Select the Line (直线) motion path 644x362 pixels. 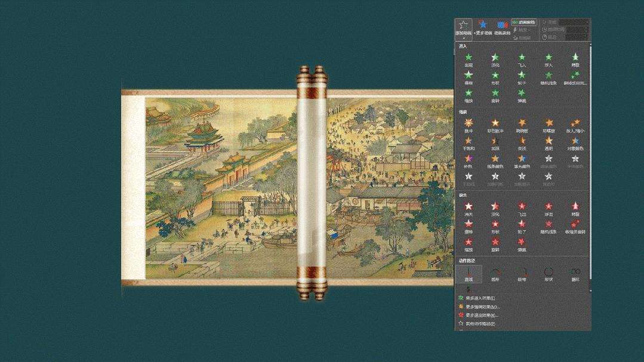469,273
